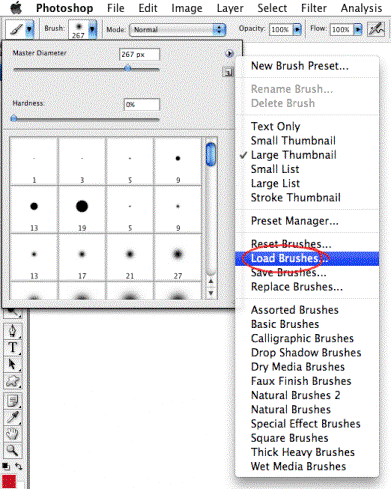Click the Master Diameter slider handle
Image resolution: width=392 pixels, height=490 pixels.
[x=128, y=68]
